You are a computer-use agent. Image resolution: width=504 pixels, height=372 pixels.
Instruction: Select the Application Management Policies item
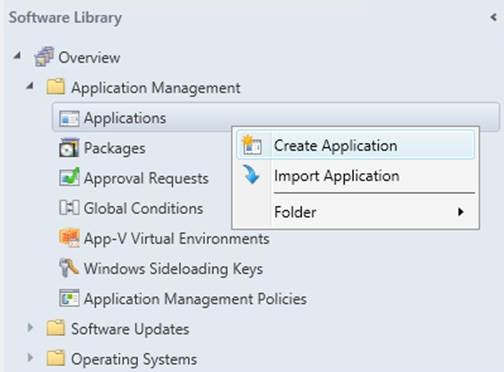pyautogui.click(x=195, y=299)
